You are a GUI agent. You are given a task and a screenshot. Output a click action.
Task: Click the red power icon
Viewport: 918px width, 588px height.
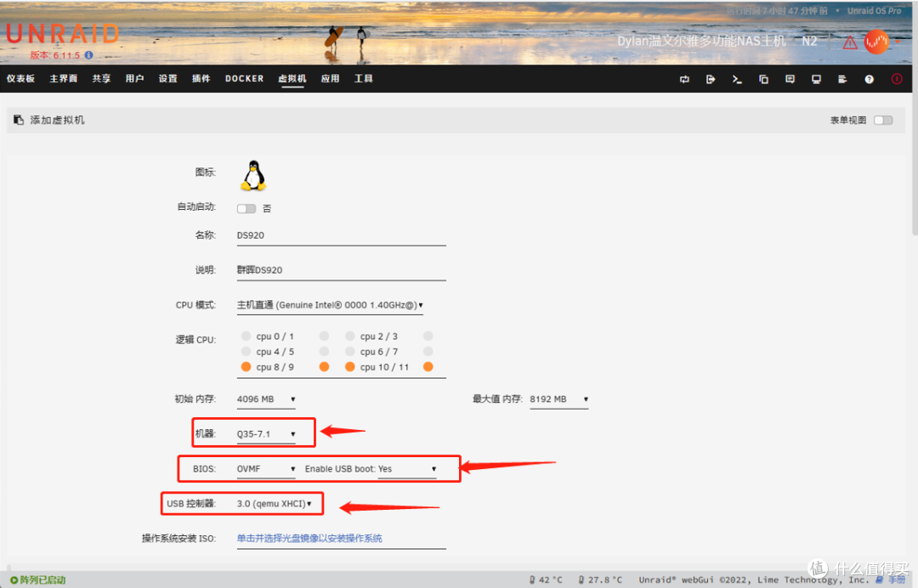[897, 79]
